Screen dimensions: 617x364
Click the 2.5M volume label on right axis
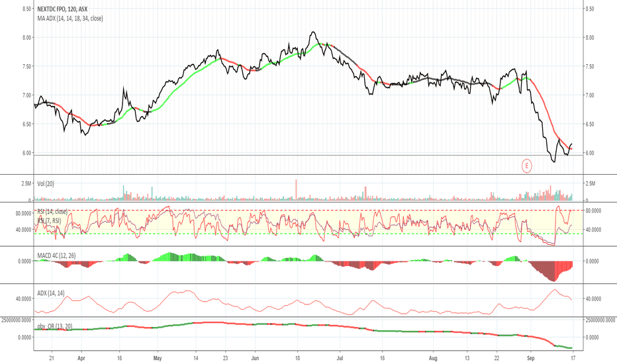(591, 183)
